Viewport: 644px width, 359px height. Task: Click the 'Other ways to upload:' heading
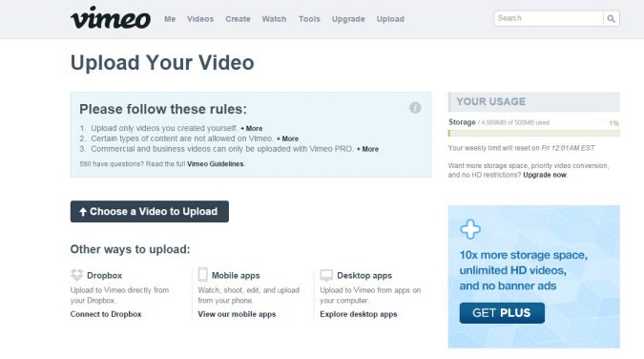(x=130, y=249)
